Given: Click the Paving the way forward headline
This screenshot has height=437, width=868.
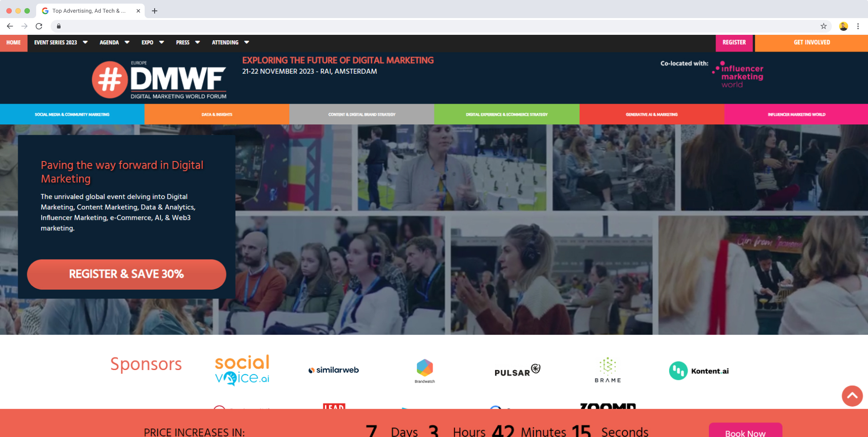Looking at the screenshot, I should (122, 172).
